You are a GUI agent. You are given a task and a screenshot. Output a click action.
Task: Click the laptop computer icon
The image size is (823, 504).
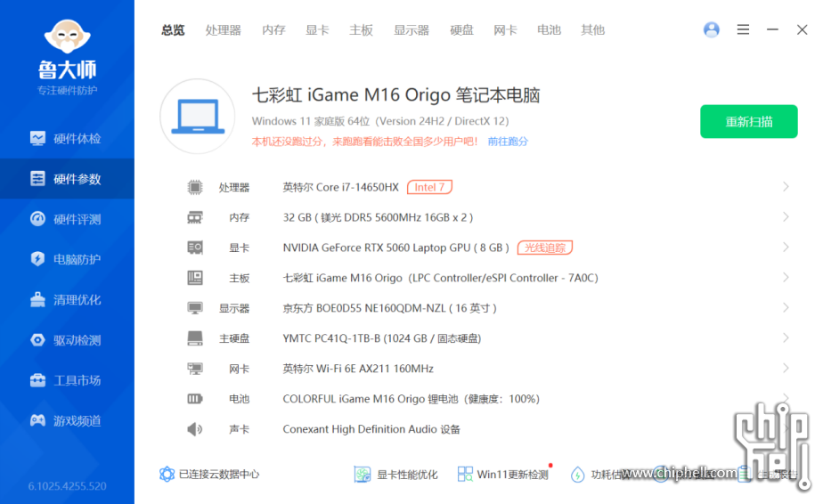198,116
